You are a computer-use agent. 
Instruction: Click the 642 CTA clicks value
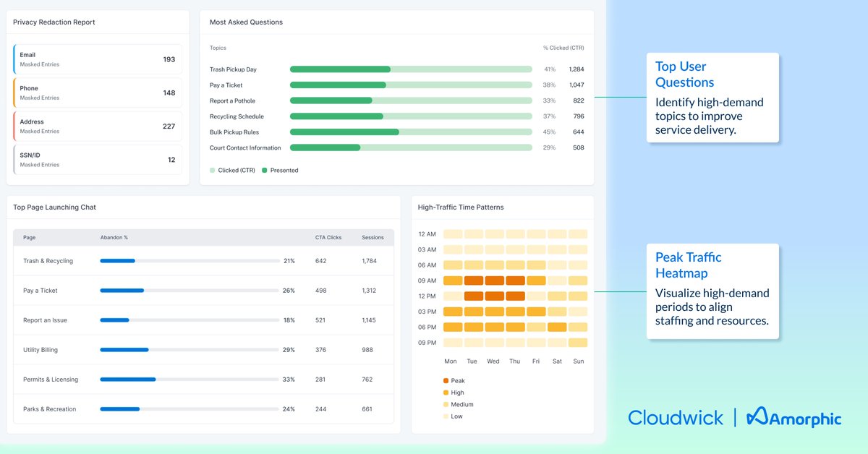coord(321,261)
